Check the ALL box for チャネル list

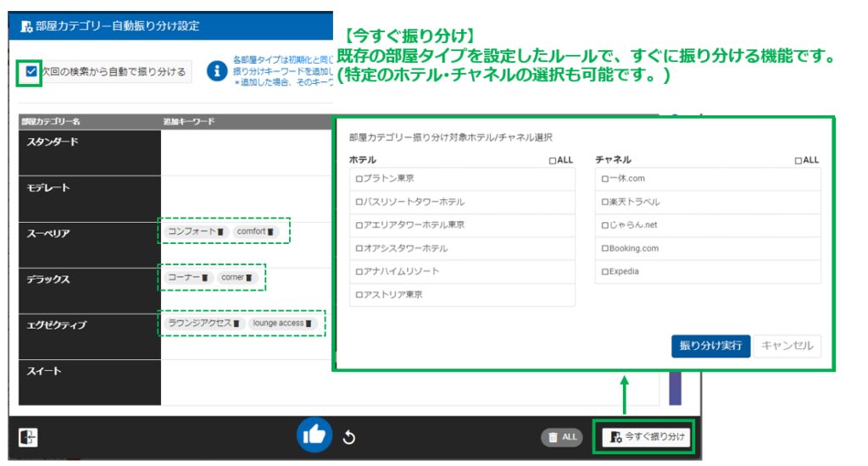click(798, 160)
